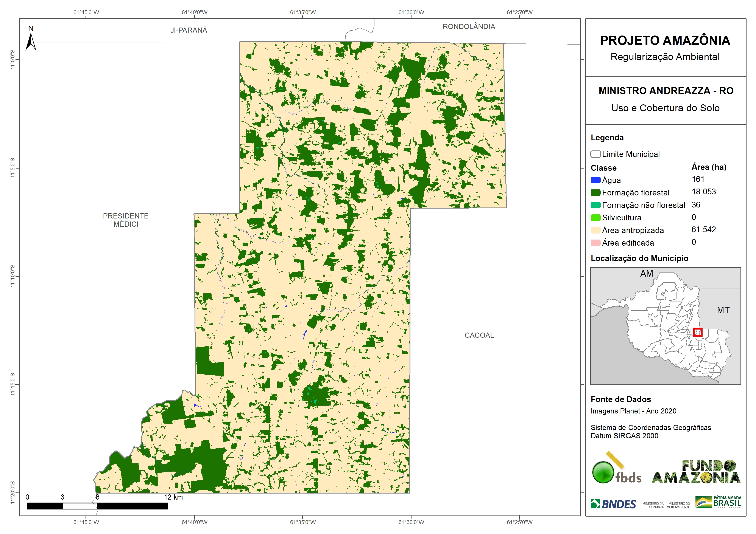Click the fbds green sphere logo
Viewport: 756px width, 534px height.
click(x=603, y=472)
